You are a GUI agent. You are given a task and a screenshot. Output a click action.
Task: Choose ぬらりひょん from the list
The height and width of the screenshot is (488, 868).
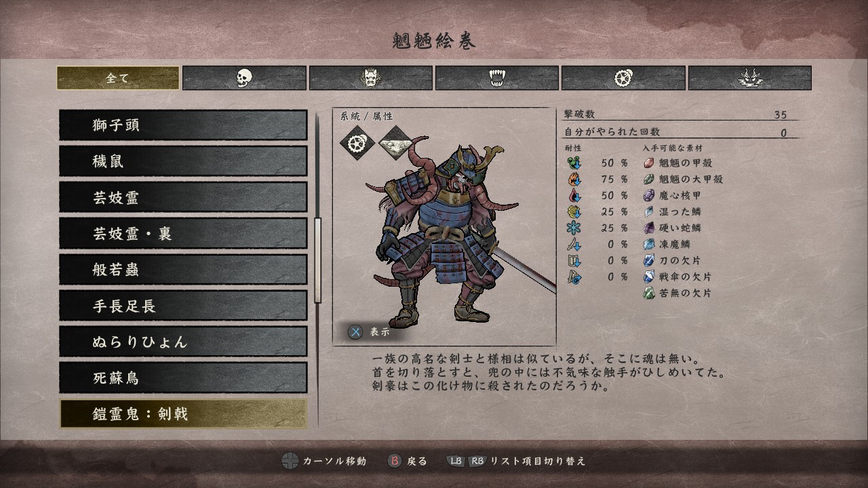[183, 342]
